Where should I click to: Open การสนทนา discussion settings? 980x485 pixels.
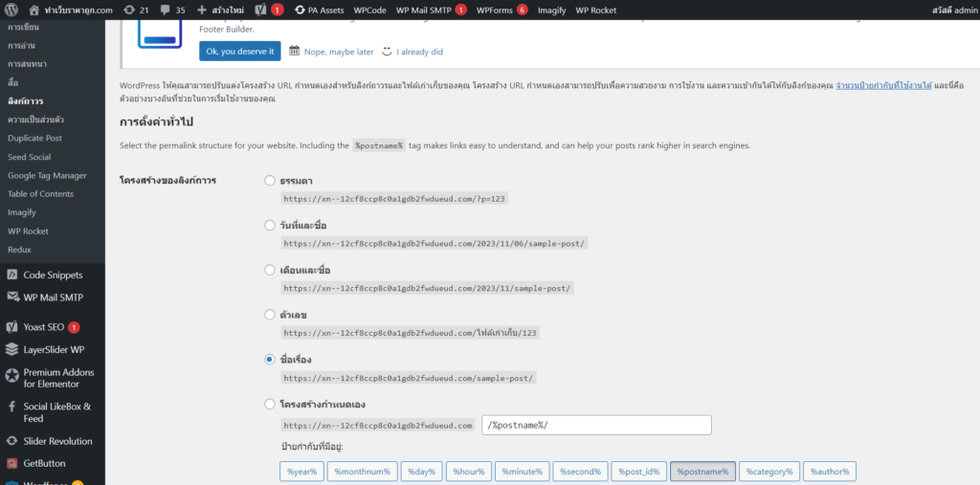[27, 64]
